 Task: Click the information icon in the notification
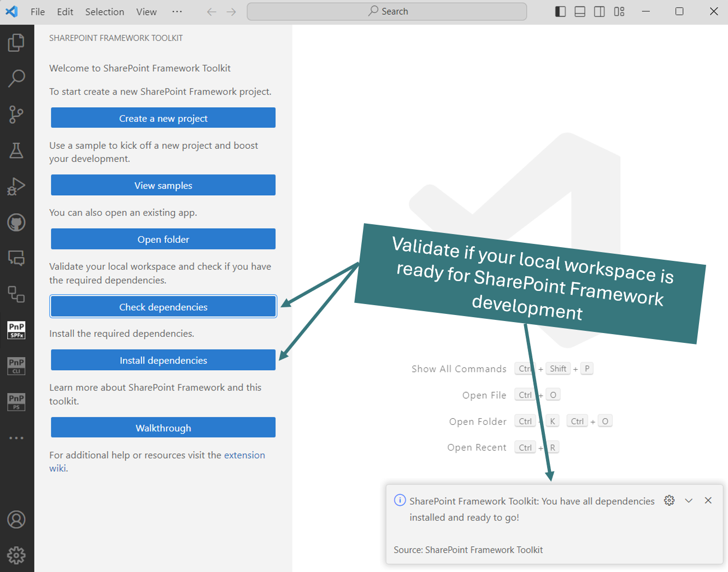[x=400, y=500]
